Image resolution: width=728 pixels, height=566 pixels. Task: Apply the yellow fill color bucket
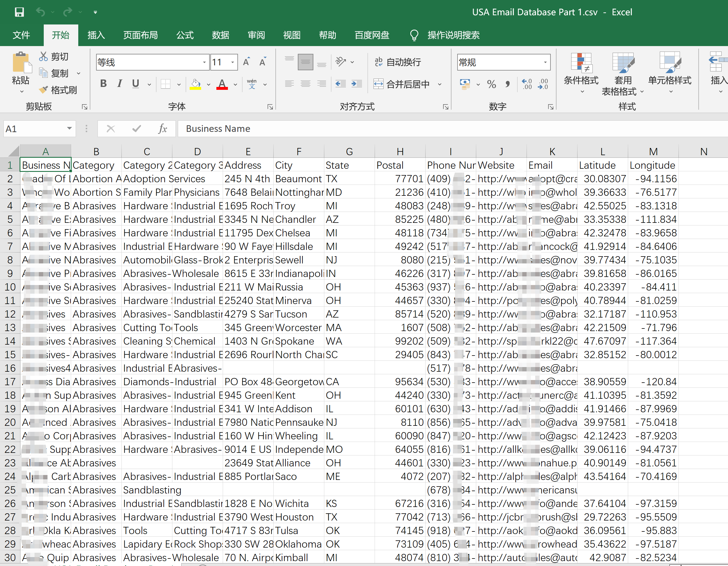[x=196, y=84]
